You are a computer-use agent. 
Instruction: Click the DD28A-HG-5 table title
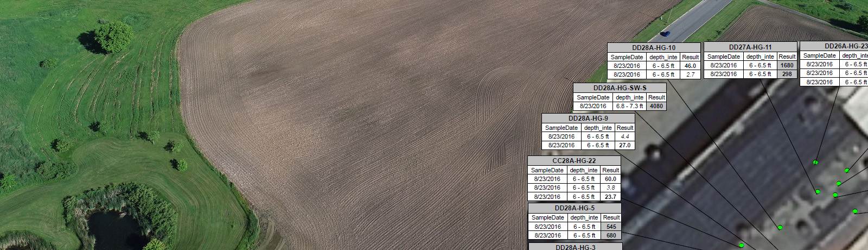(x=575, y=208)
